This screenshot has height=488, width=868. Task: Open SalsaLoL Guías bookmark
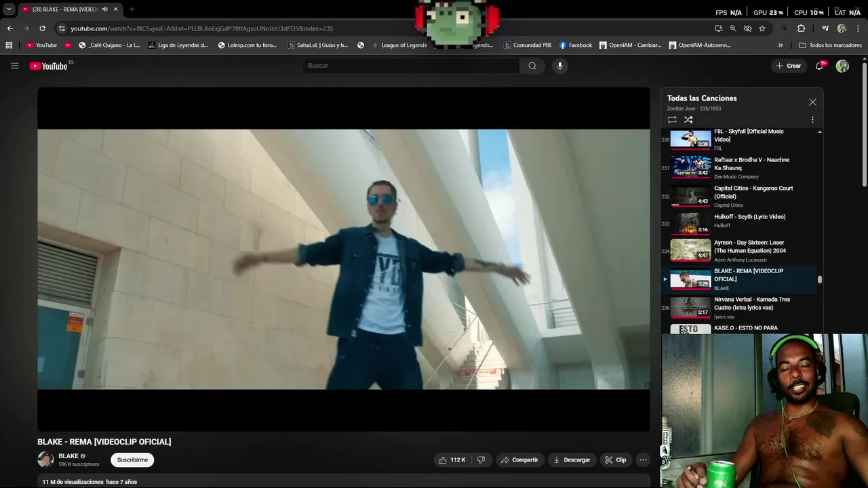(x=318, y=45)
